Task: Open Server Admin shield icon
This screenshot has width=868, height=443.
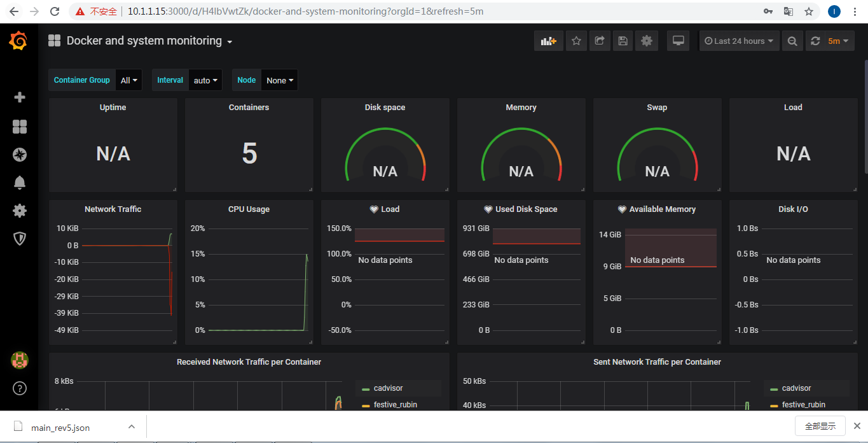Action: (20, 239)
